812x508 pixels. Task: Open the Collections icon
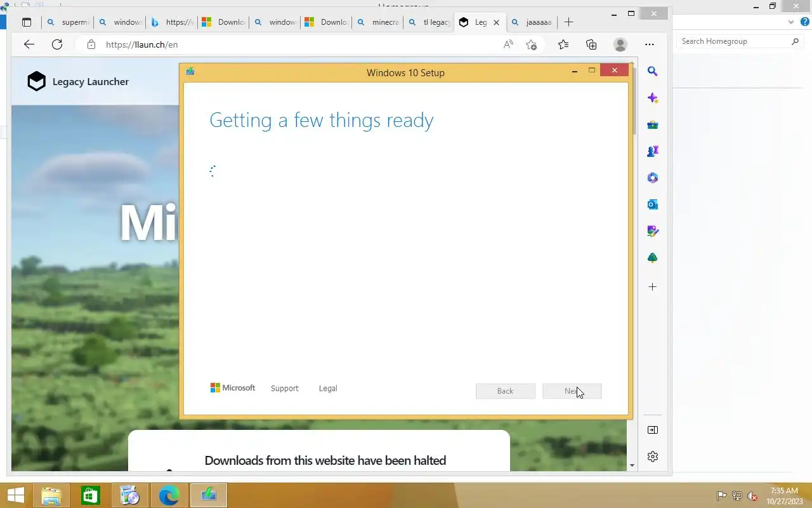click(x=591, y=44)
